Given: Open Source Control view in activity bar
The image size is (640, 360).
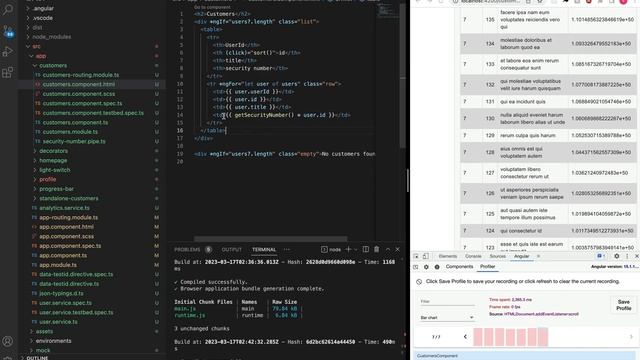Looking at the screenshot, I should click(8, 31).
